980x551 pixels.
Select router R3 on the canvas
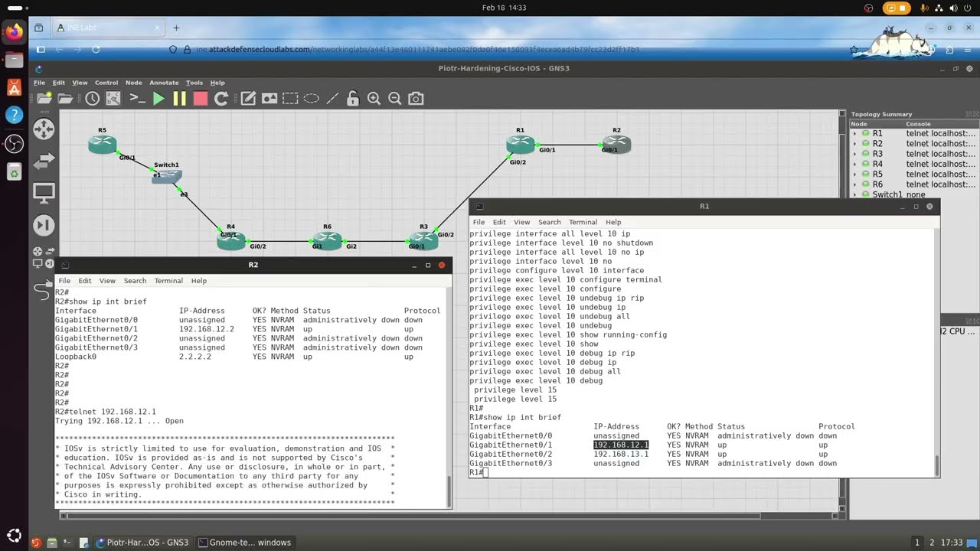click(x=423, y=240)
